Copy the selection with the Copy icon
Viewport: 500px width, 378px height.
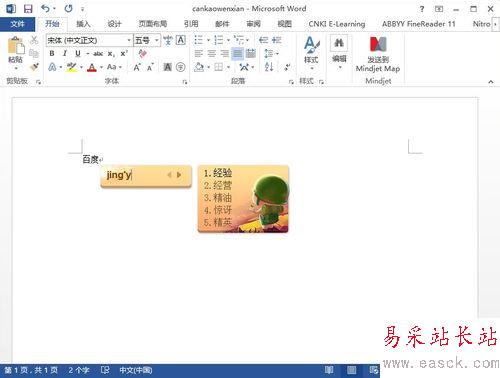pos(34,53)
